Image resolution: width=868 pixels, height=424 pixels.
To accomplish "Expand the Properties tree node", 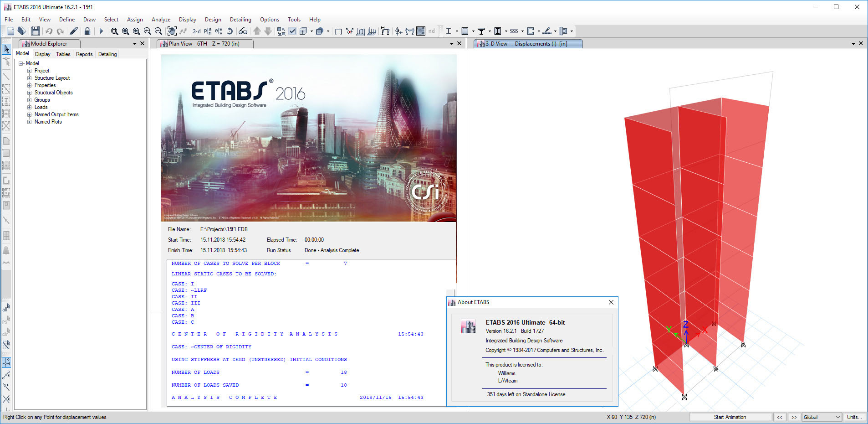I will click(x=29, y=85).
